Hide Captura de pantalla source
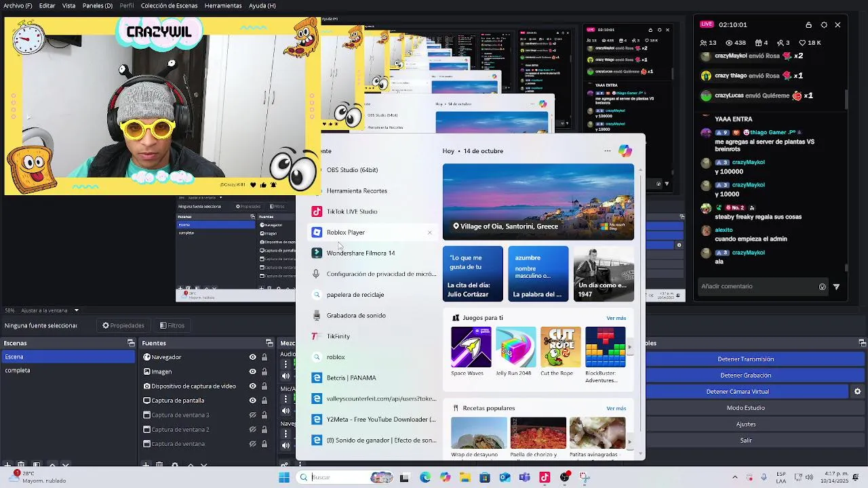868x488 pixels. (x=253, y=401)
